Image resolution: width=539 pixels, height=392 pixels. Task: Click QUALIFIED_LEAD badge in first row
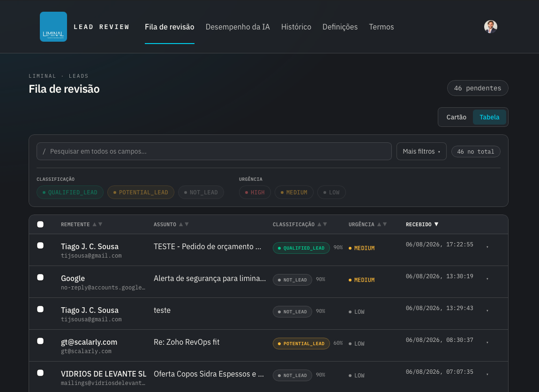click(301, 248)
